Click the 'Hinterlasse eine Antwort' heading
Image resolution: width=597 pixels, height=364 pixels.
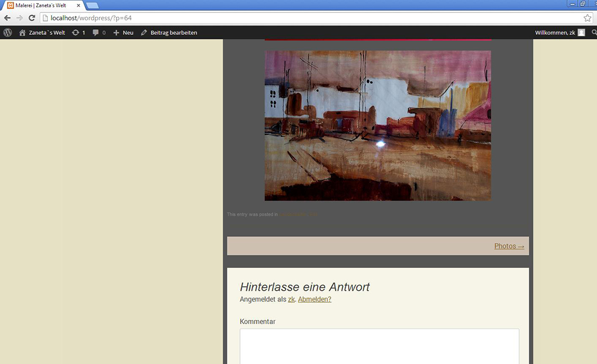click(305, 287)
